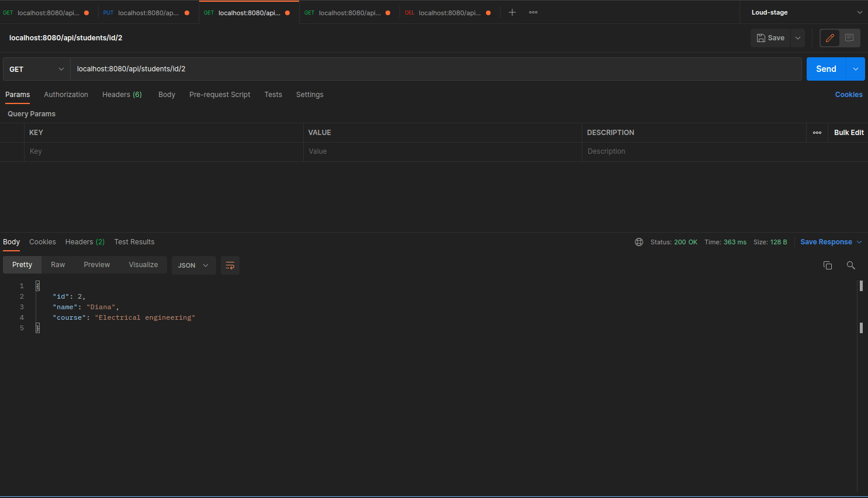Open the comments panel icon

(849, 38)
